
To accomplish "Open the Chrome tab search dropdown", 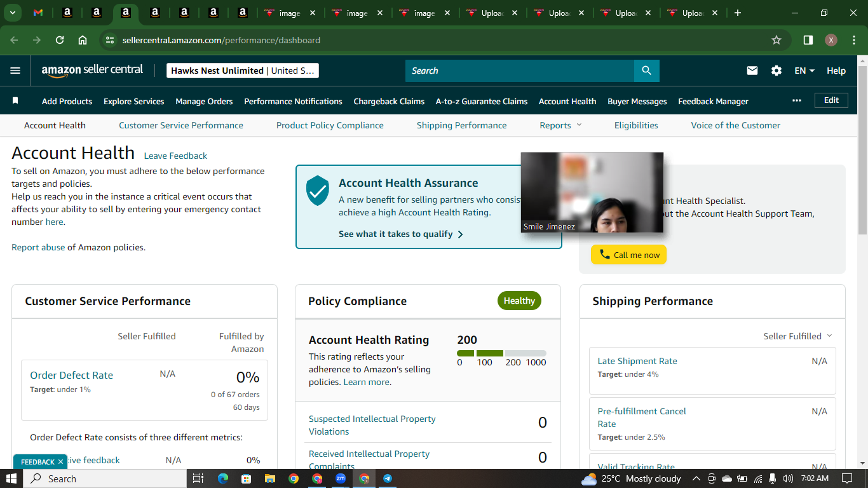I will point(13,13).
